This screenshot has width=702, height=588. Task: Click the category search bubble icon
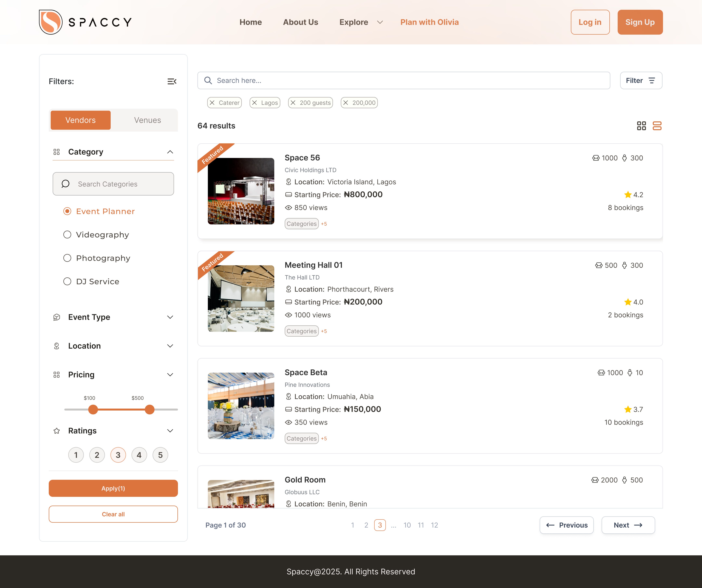click(65, 184)
